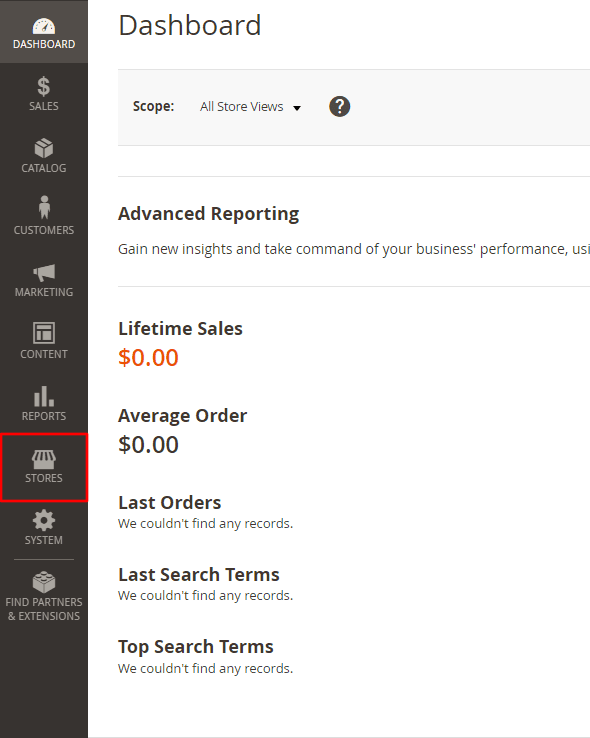Click the Lifetime Sales $0.00 amount
This screenshot has width=590, height=738.
coord(148,358)
